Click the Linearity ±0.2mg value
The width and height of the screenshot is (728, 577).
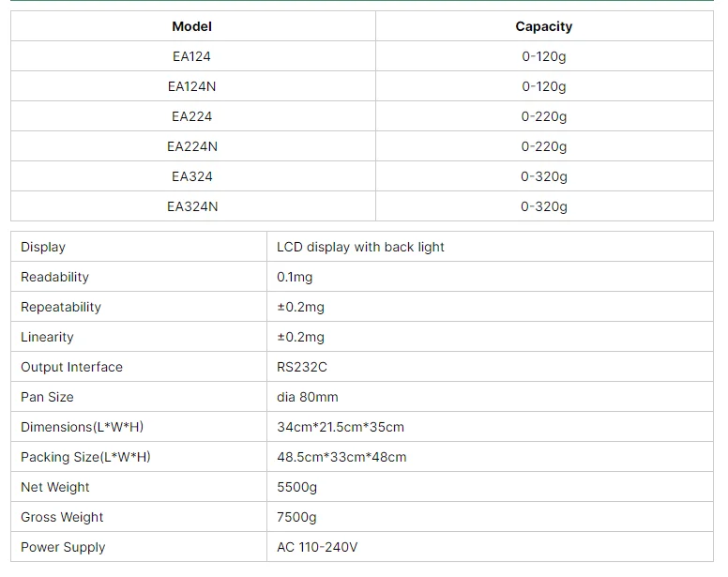coord(300,337)
